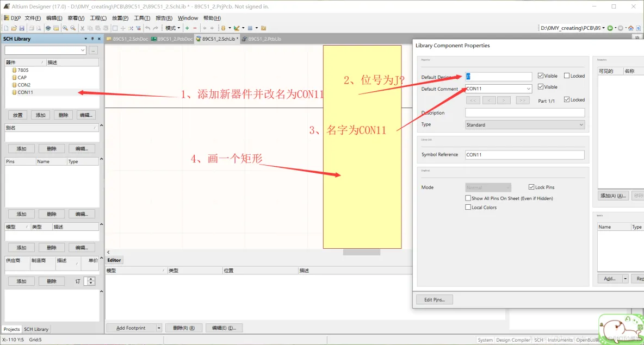644x345 pixels.
Task: Click the Description input field
Action: [x=524, y=112]
